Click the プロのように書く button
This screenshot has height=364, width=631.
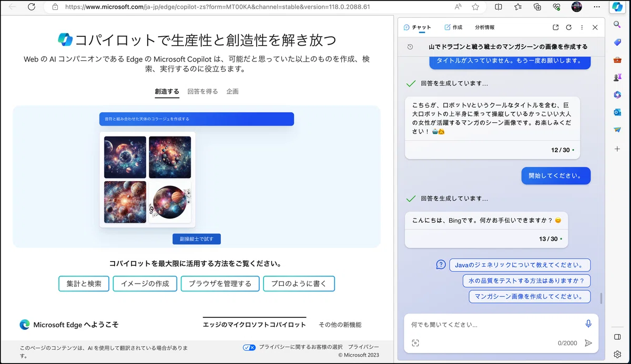click(299, 284)
